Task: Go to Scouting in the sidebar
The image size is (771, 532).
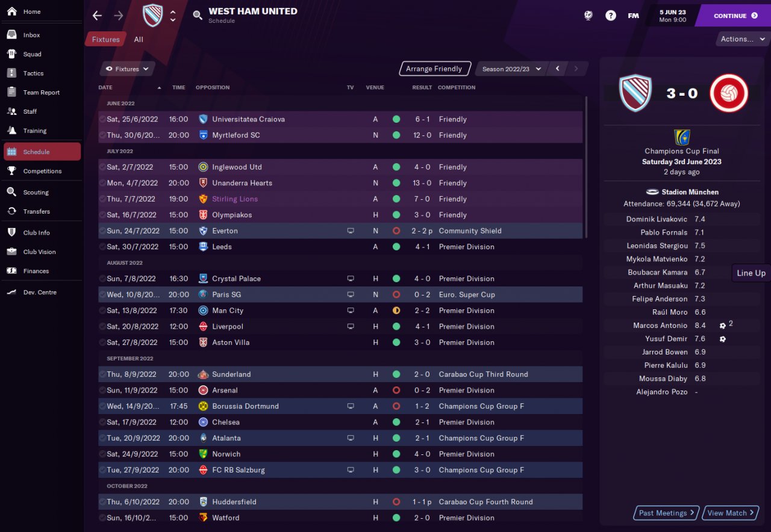Action: (36, 193)
